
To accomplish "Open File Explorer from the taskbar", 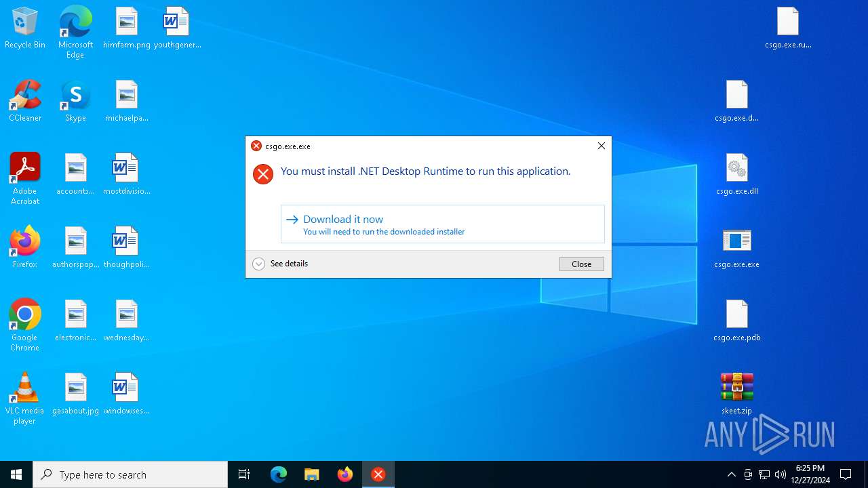I will coord(312,474).
